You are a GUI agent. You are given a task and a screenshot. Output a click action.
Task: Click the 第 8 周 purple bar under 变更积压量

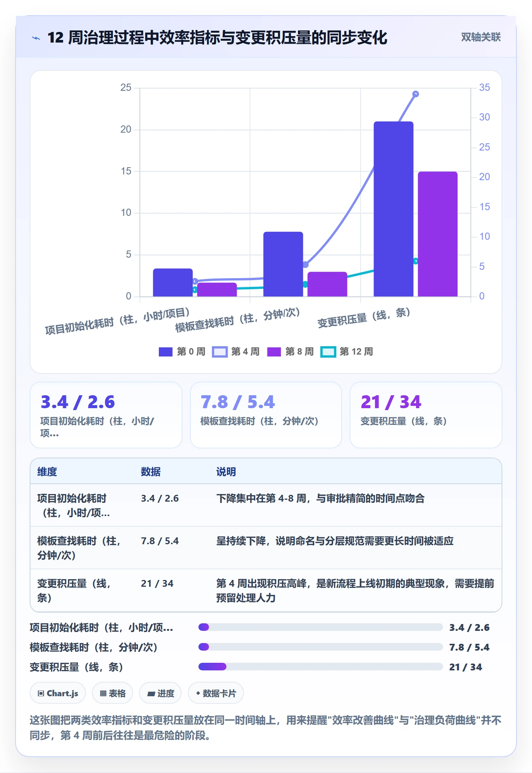coord(438,234)
